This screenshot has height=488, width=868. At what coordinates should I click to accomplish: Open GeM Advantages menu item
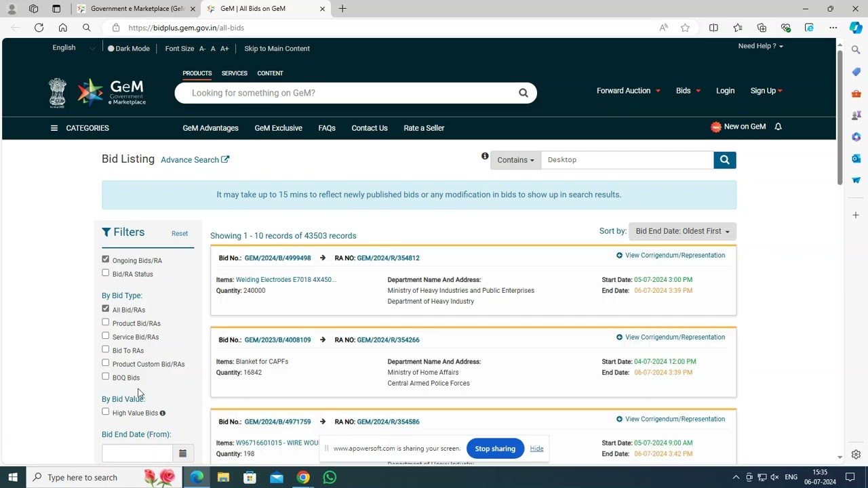(x=210, y=128)
